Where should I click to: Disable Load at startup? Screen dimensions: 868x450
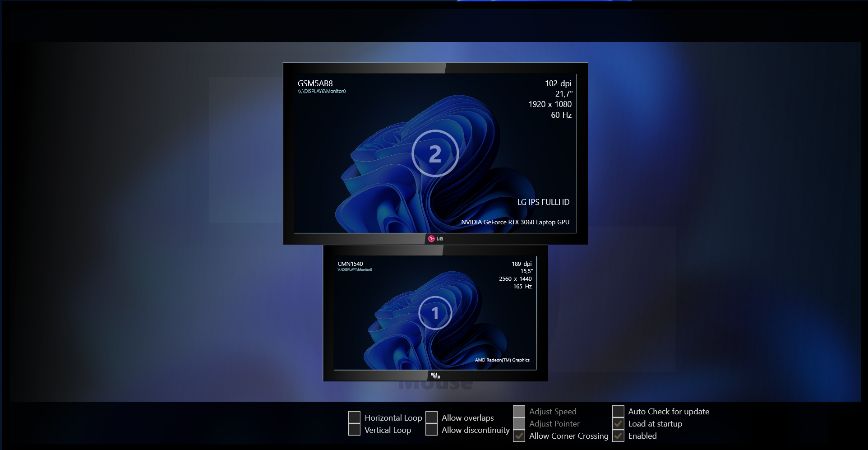coord(619,423)
